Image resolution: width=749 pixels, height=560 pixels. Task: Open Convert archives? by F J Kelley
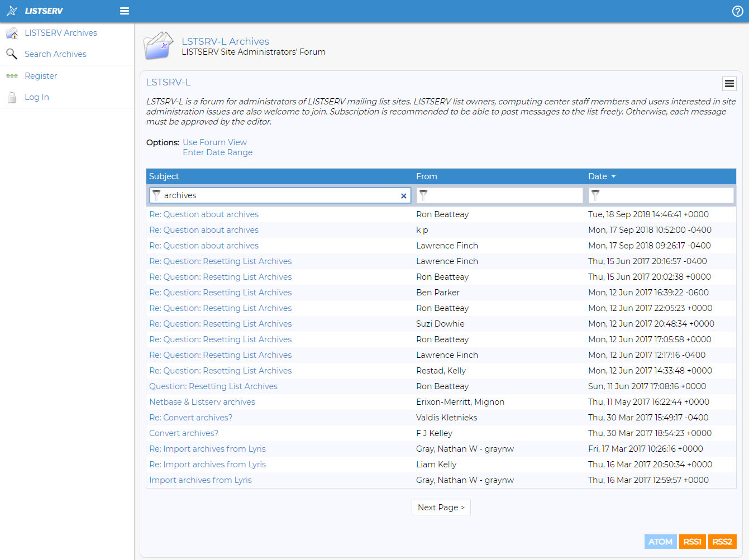(184, 433)
